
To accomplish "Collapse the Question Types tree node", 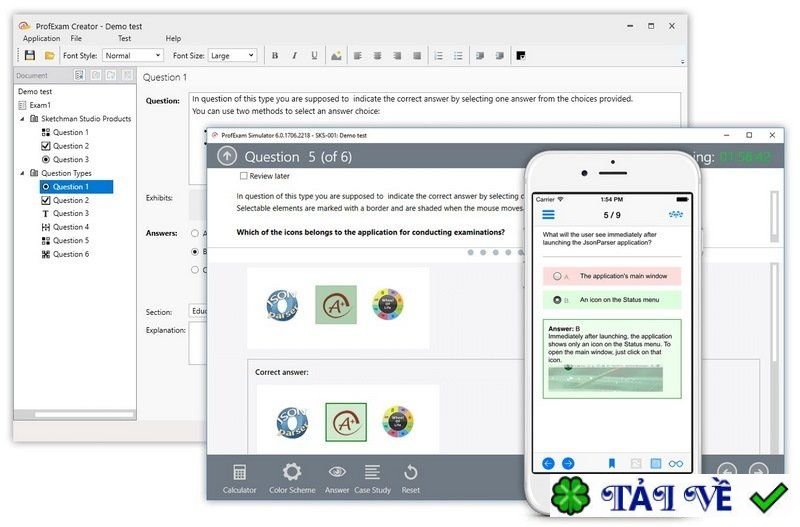I will [x=22, y=173].
